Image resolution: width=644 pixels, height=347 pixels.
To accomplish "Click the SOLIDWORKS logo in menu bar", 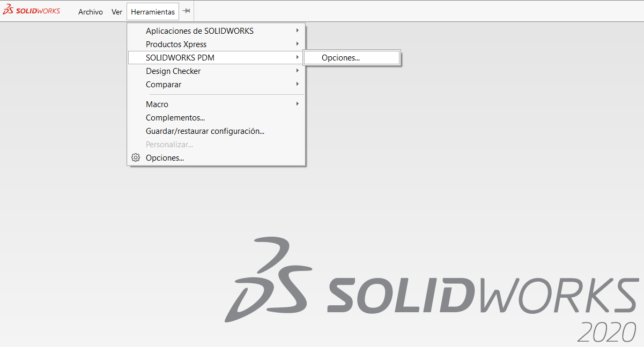I will tap(32, 11).
